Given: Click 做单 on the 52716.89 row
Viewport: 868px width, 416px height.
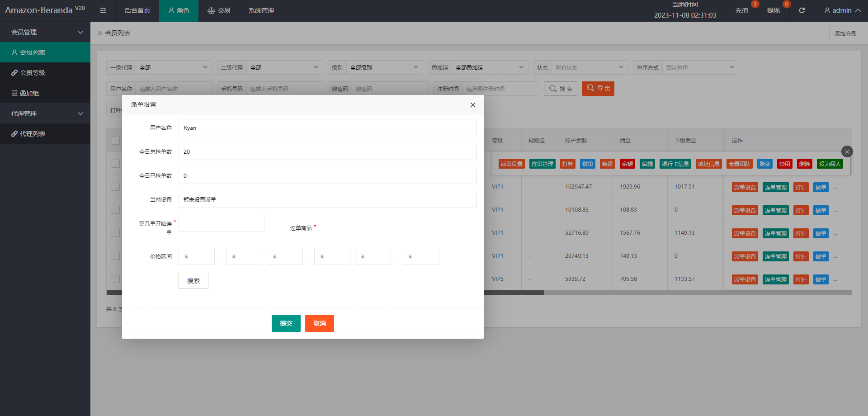Looking at the screenshot, I should 821,233.
